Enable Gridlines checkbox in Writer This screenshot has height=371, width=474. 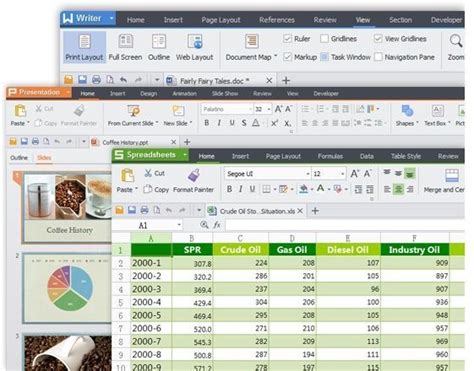(x=324, y=39)
